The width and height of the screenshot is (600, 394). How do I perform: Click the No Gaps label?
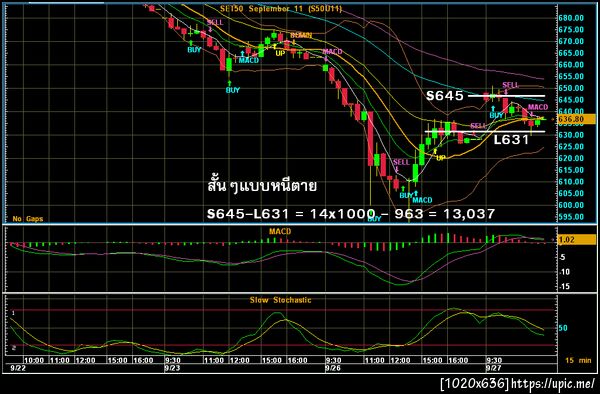(28, 219)
